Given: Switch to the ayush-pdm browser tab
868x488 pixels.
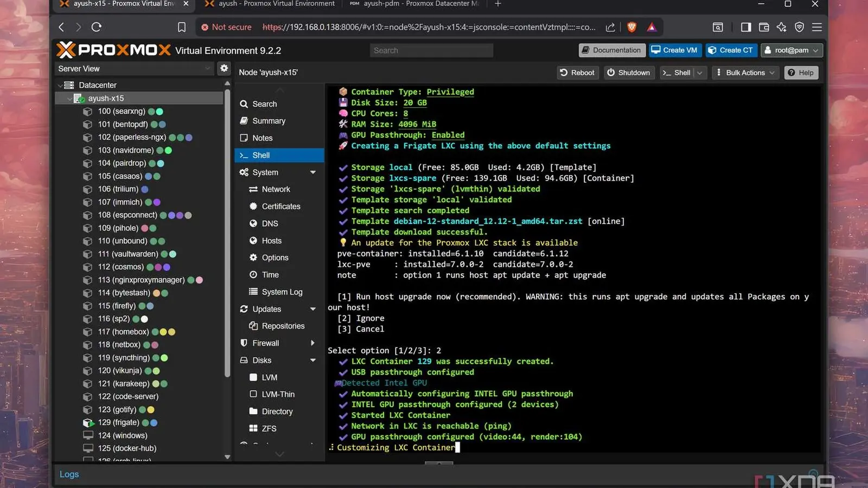Looking at the screenshot, I should coord(414,4).
